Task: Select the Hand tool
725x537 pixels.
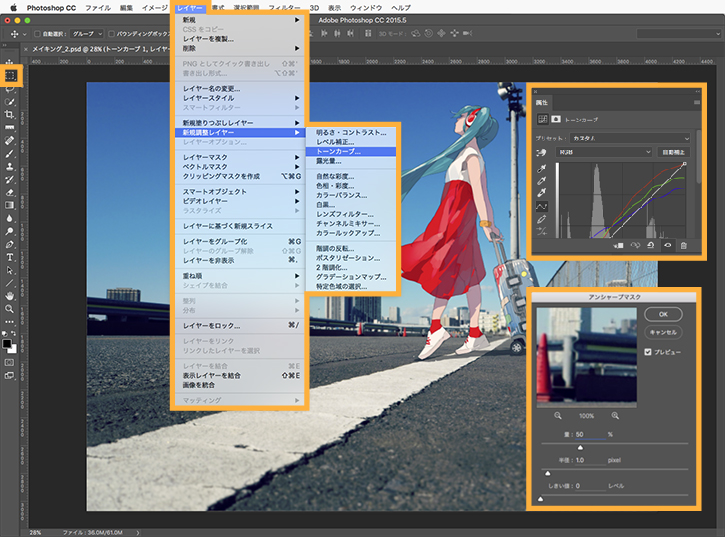Action: pos(9,296)
